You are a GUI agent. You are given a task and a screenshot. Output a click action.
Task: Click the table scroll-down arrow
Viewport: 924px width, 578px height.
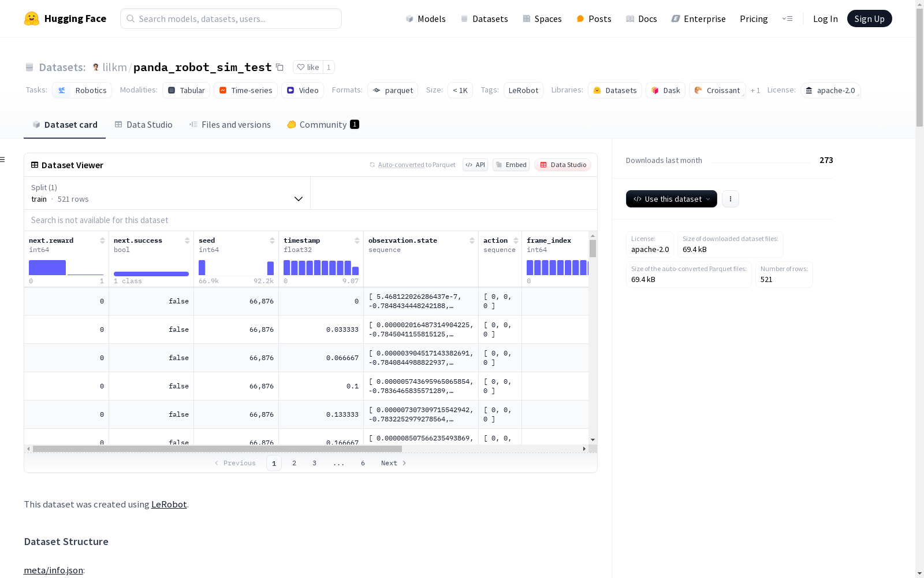pos(593,440)
